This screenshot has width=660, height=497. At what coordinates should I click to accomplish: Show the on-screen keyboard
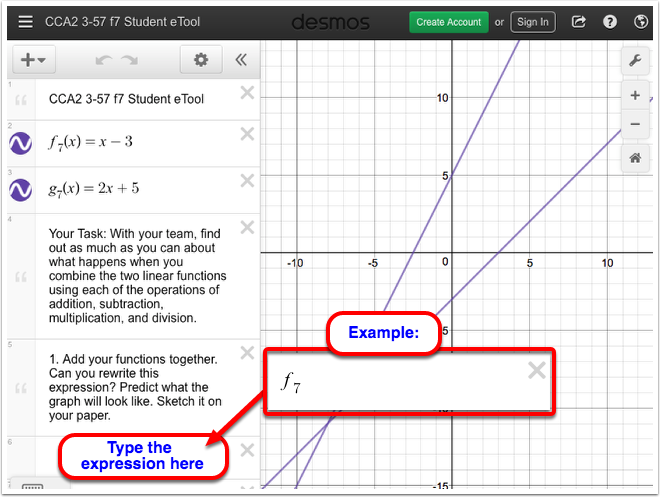tap(32, 486)
